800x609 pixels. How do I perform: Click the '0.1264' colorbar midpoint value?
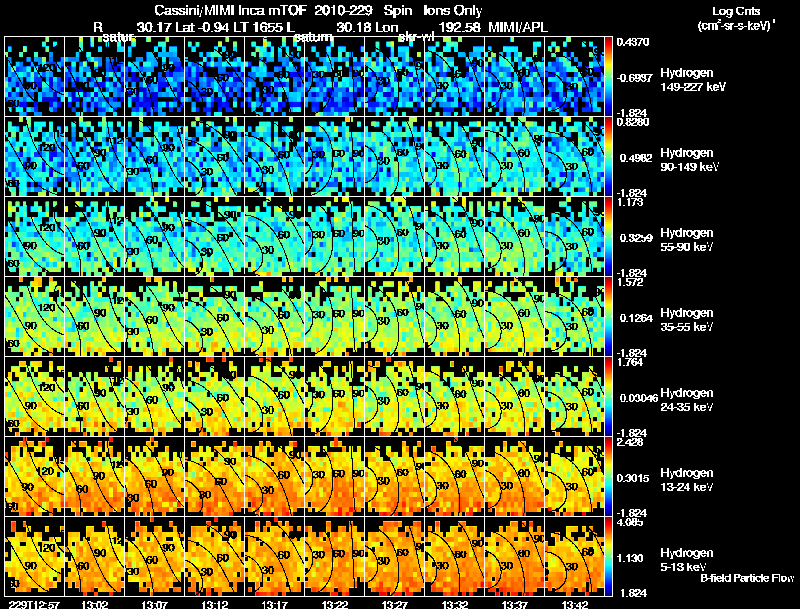pos(636,318)
